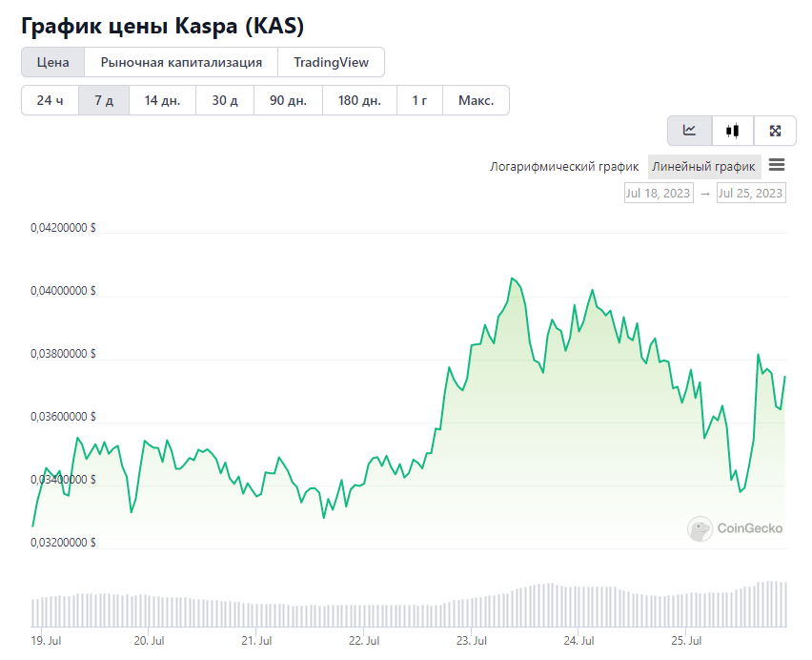Screen dimensions: 812x660
Task: Click the 0,03800000 $ axis label
Action: pyautogui.click(x=63, y=354)
